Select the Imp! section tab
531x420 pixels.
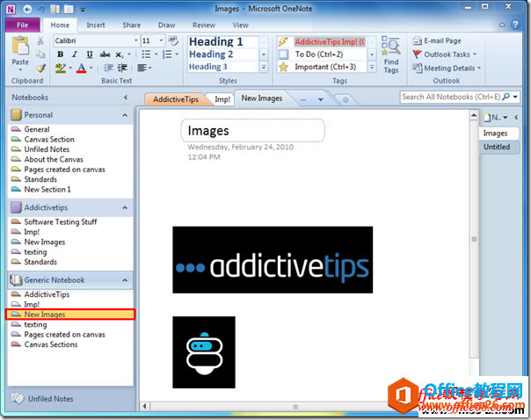click(x=222, y=99)
